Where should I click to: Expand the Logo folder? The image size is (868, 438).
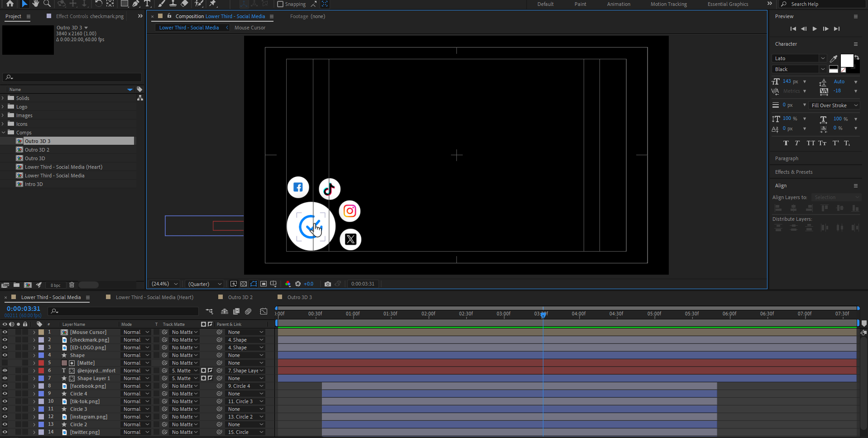click(3, 107)
